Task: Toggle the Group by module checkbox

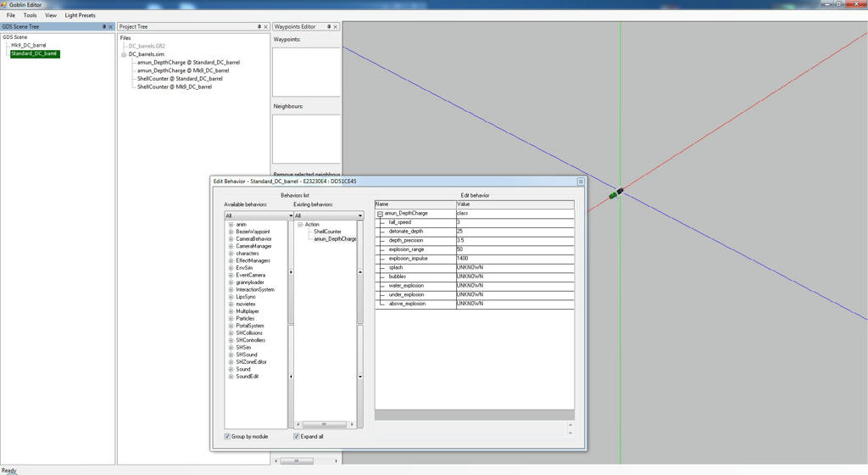Action: (228, 436)
